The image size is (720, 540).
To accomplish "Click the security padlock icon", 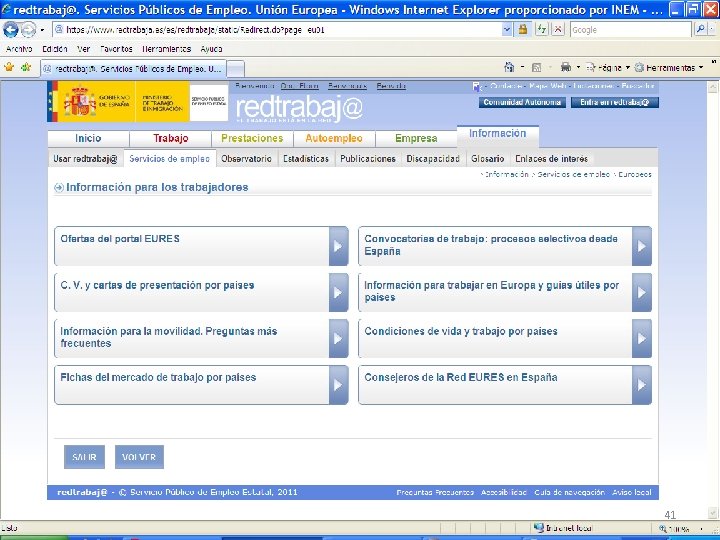I will [x=523, y=30].
